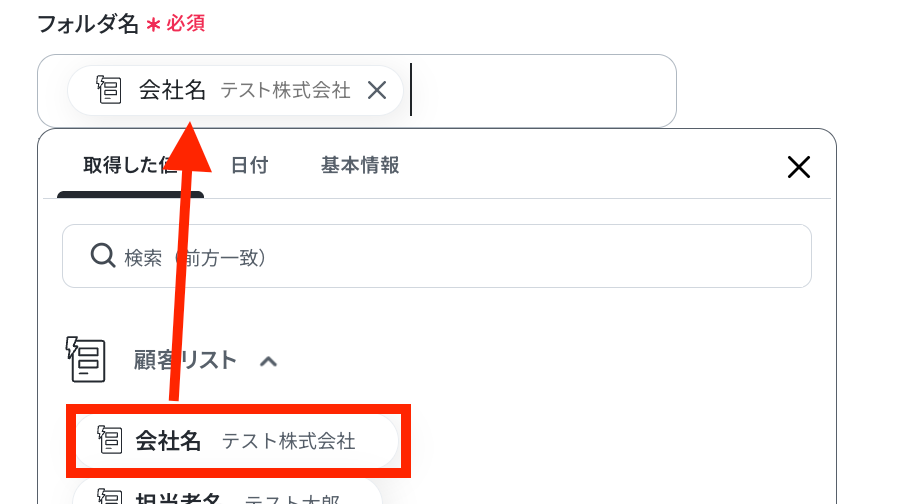Click the icon beside 会社名 list item

point(109,440)
